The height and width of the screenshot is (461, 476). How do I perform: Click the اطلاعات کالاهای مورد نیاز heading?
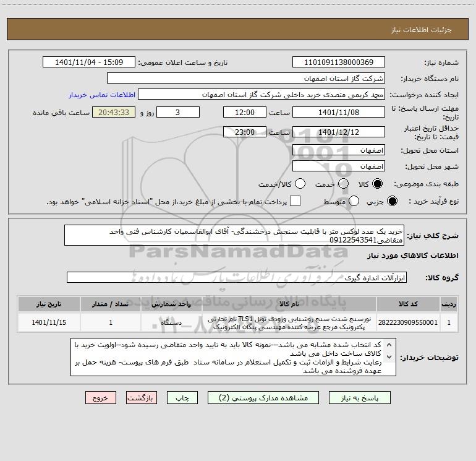413,256
